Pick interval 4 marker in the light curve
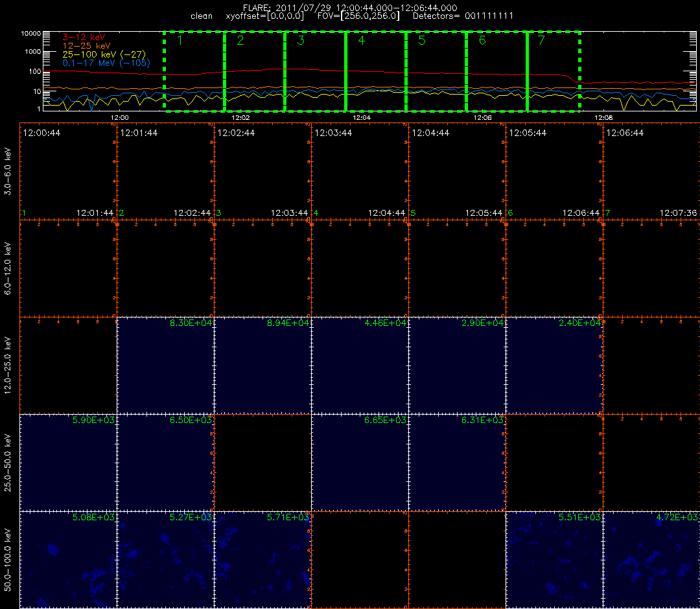This screenshot has height=609, width=700. point(362,40)
